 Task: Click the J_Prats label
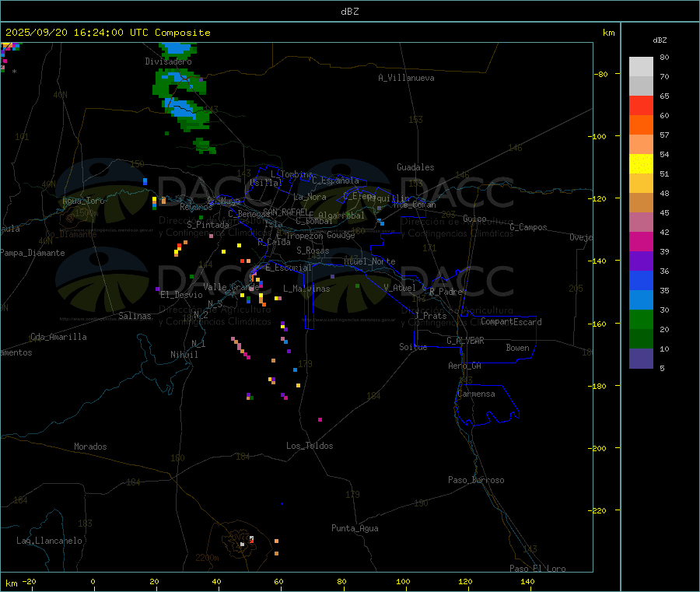(431, 316)
